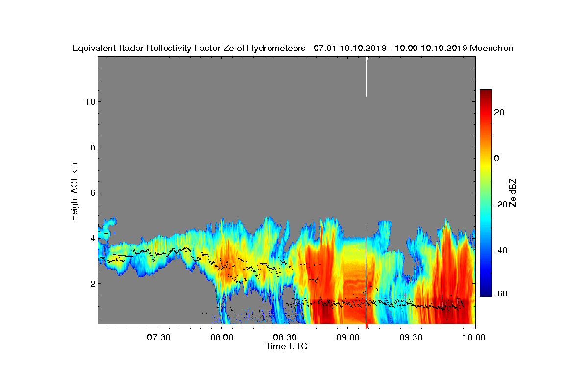Select the '07:30' time axis label
The image size is (588, 392).
tap(159, 337)
